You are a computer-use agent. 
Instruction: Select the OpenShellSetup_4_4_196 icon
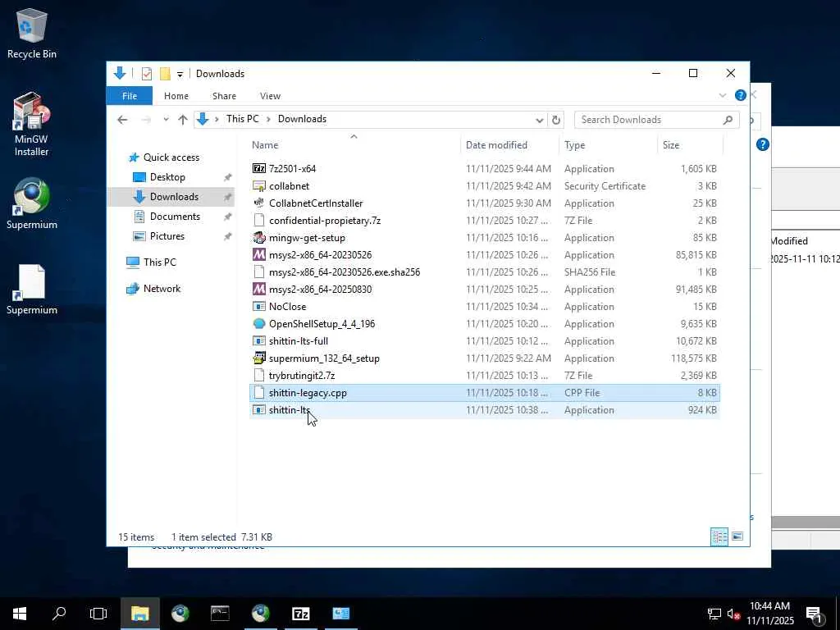(258, 323)
